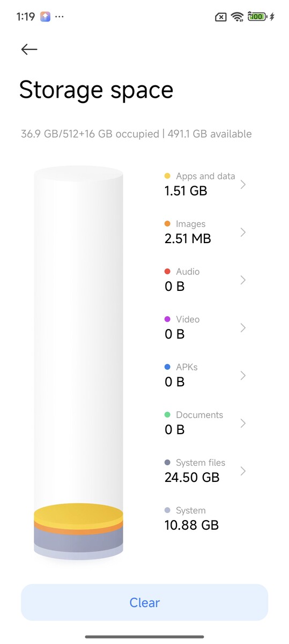Select the Apps and data 1.51 GB entry
This screenshot has width=289, height=644.
pyautogui.click(x=205, y=184)
